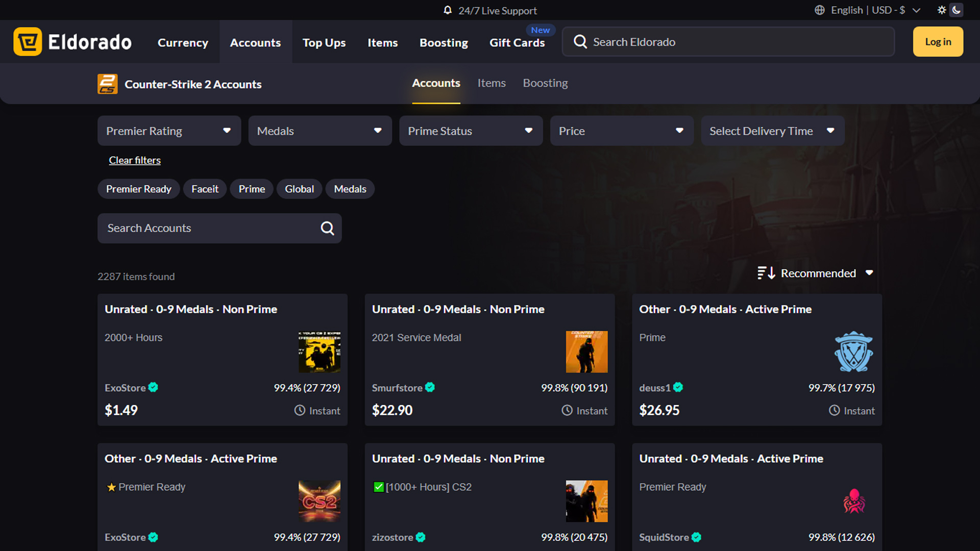Click the magnifier in the Search Accounts field
980x551 pixels.
[x=327, y=228]
